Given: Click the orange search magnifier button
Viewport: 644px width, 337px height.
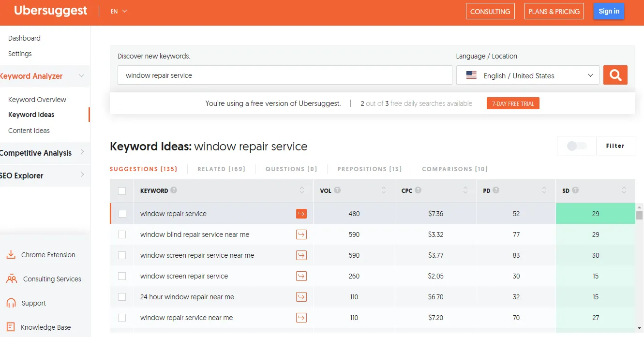Looking at the screenshot, I should click(615, 75).
